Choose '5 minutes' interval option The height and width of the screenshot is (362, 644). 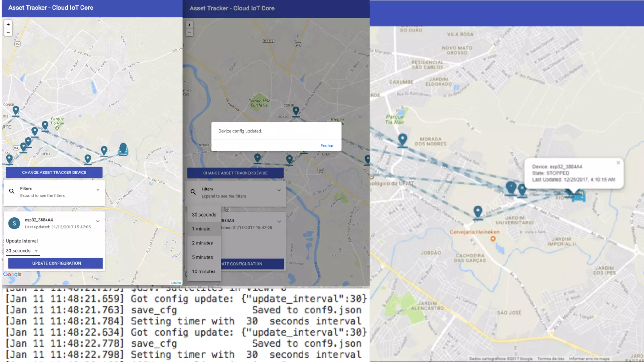203,257
